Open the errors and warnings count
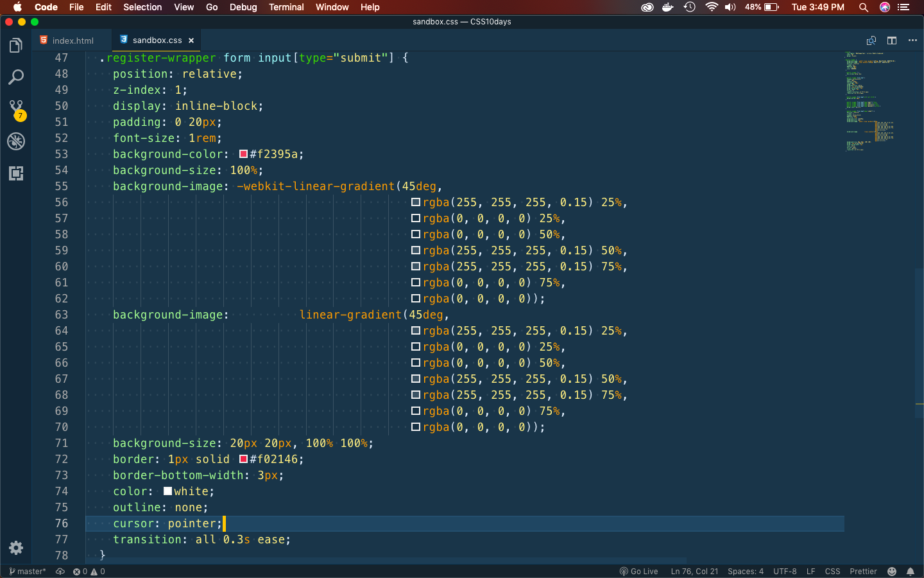This screenshot has height=578, width=924. [89, 572]
